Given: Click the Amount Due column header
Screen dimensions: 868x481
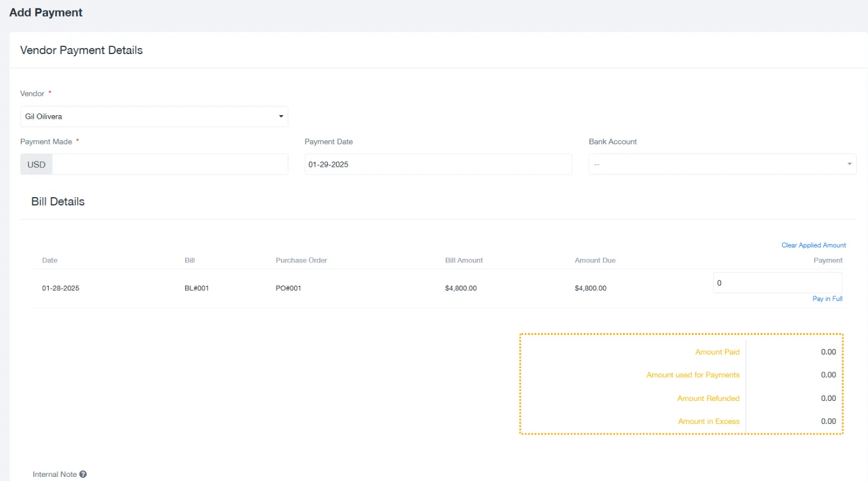Looking at the screenshot, I should point(594,261).
